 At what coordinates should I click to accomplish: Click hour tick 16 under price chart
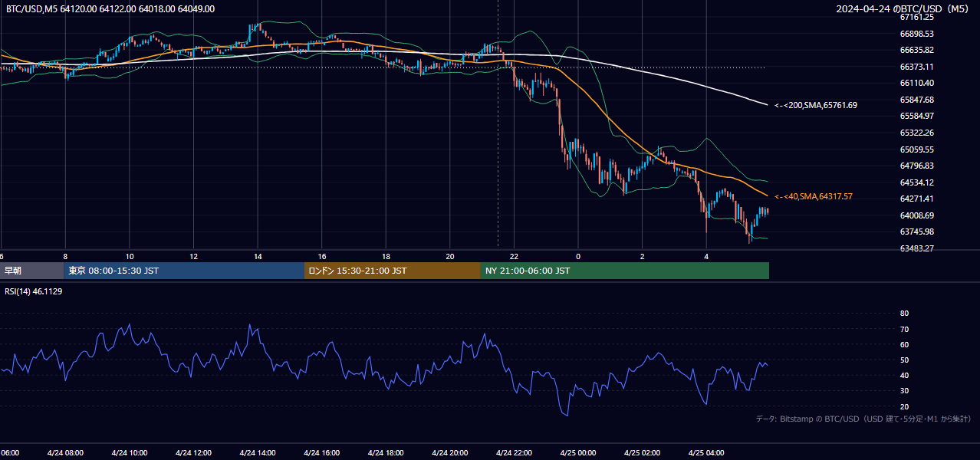322,256
